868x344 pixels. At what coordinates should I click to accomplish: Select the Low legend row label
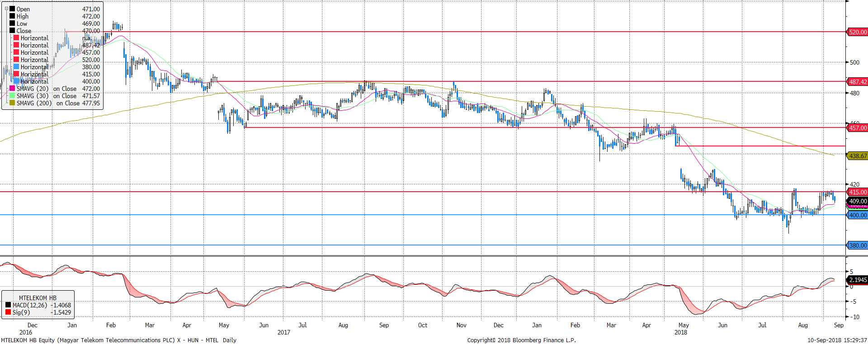pos(22,24)
